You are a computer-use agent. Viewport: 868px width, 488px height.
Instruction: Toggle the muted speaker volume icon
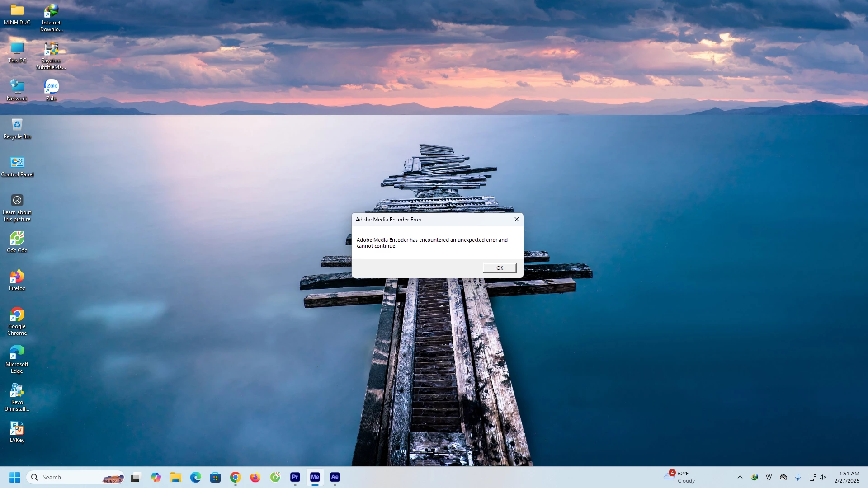[823, 477]
